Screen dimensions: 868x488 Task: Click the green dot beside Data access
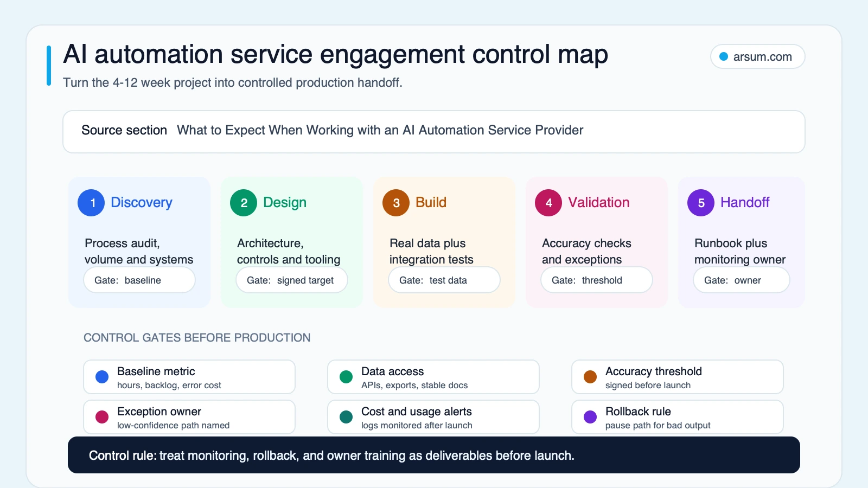(346, 377)
